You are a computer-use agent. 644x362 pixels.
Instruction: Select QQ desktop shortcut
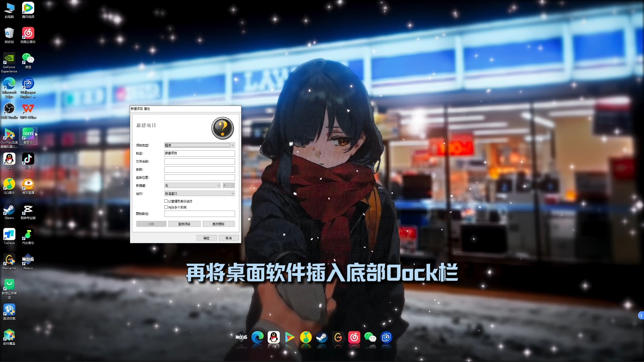(9, 161)
